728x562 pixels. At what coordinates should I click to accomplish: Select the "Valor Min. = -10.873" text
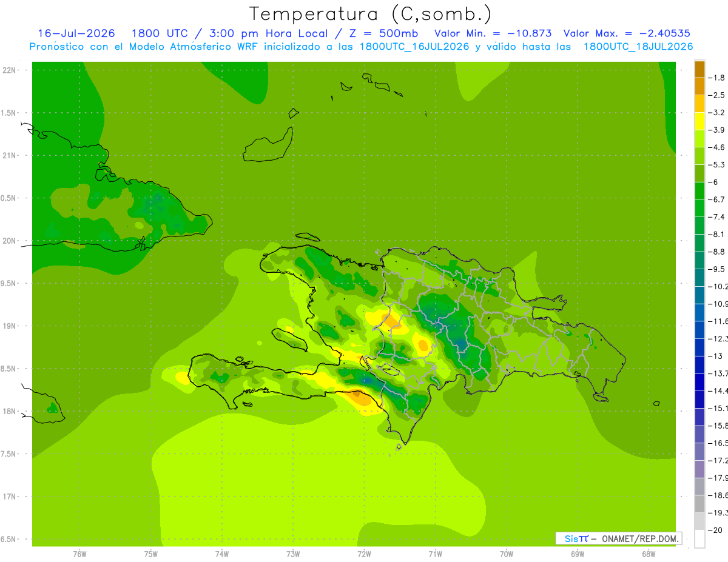point(493,33)
